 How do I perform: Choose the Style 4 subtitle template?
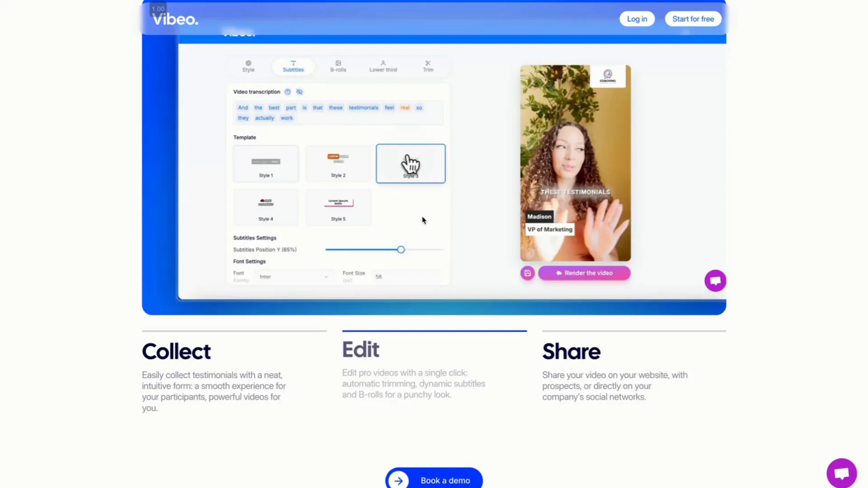click(266, 207)
